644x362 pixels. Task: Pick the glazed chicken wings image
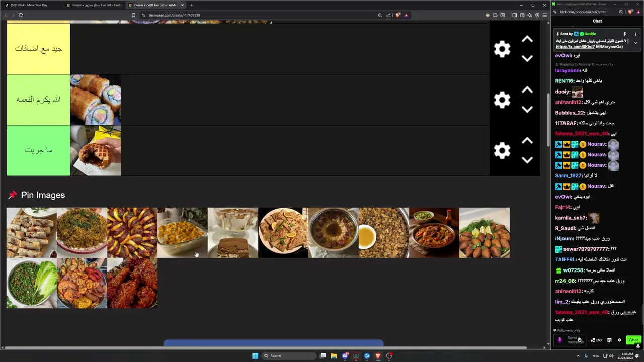tap(132, 283)
